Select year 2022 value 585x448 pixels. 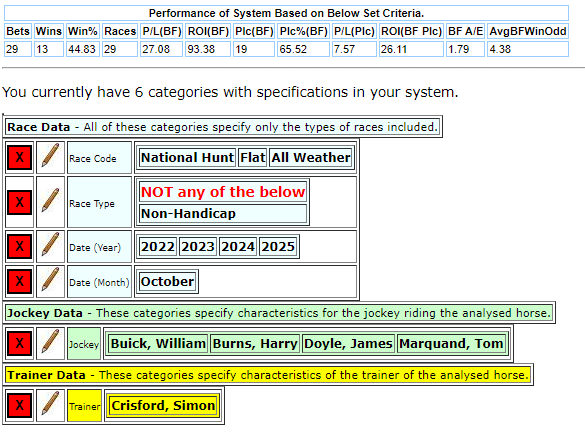(x=158, y=247)
